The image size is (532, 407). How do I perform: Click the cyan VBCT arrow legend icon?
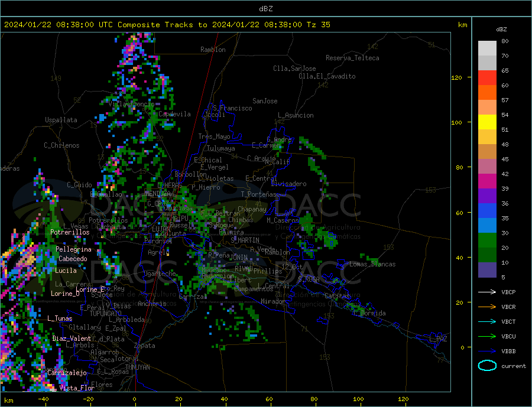[488, 321]
